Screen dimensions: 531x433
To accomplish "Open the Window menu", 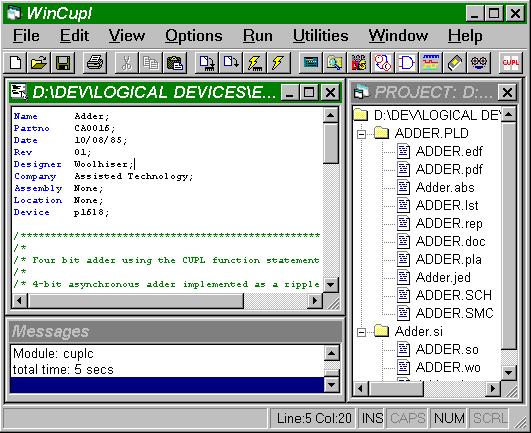I will [398, 36].
